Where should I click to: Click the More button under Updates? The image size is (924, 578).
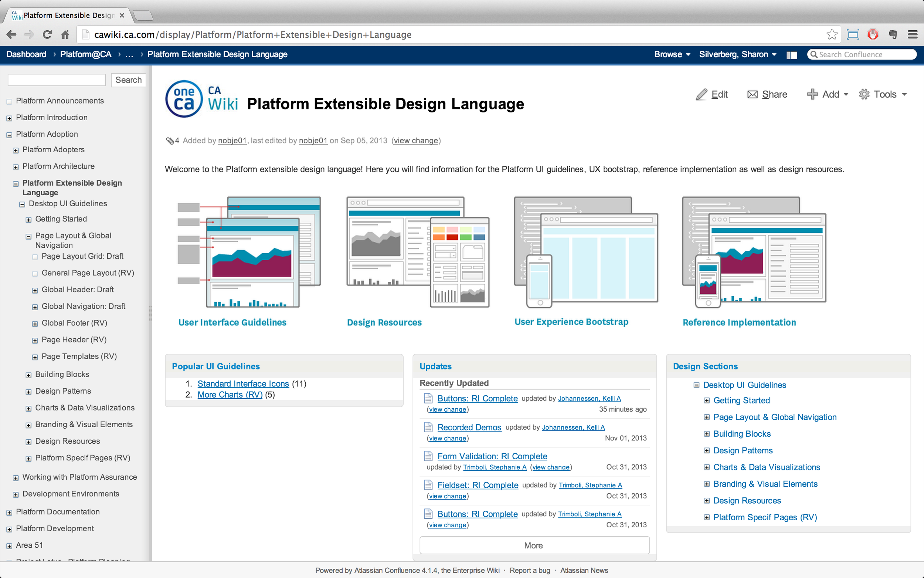point(534,545)
